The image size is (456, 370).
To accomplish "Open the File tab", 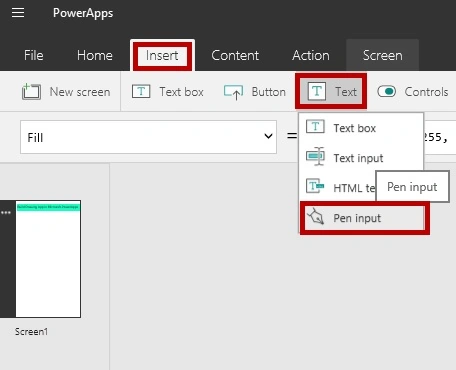I will click(34, 55).
